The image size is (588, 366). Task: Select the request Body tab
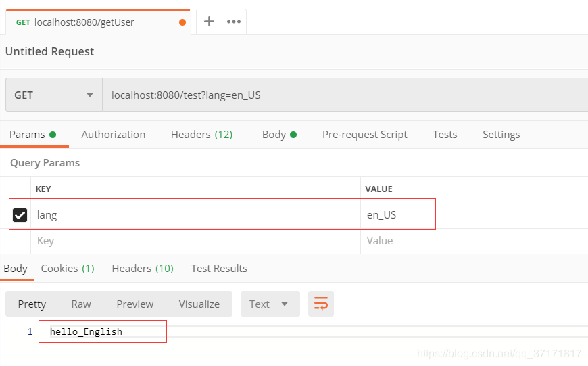pos(278,134)
